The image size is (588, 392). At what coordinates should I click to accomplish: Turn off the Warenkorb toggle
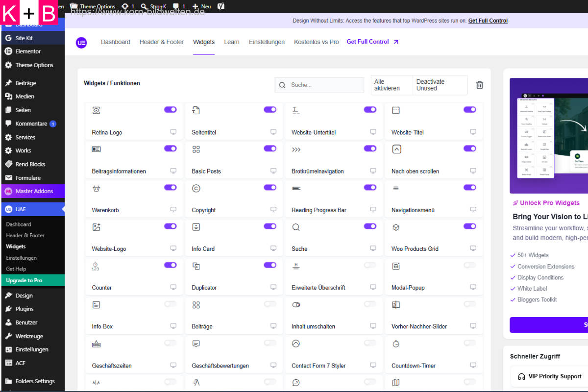pyautogui.click(x=171, y=187)
